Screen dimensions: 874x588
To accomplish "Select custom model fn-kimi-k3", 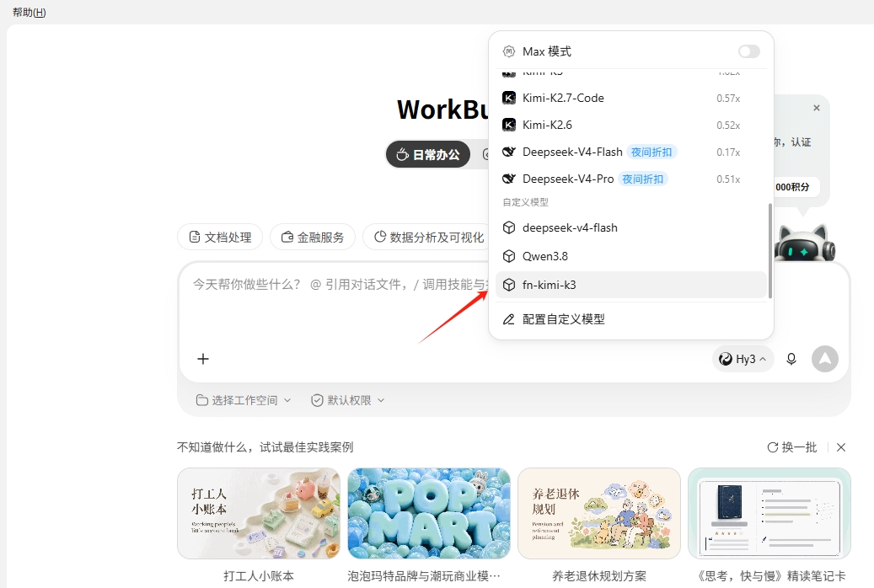I will (631, 285).
